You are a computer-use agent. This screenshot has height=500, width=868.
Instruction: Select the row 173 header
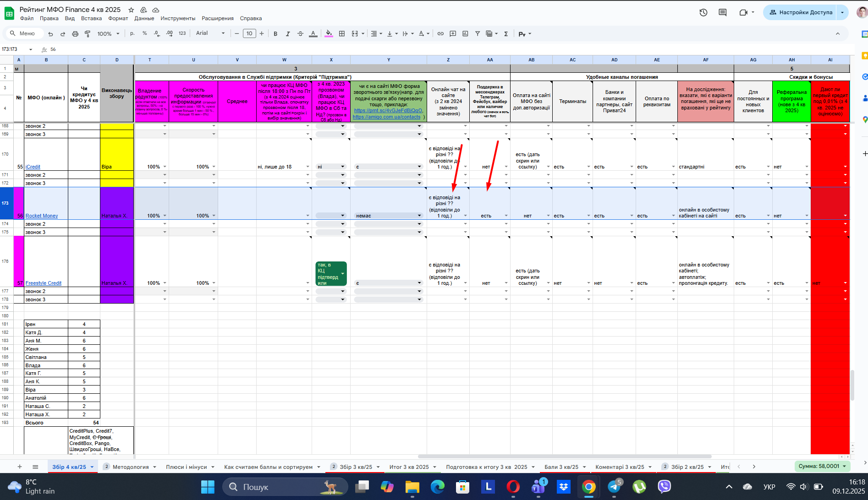[5, 203]
